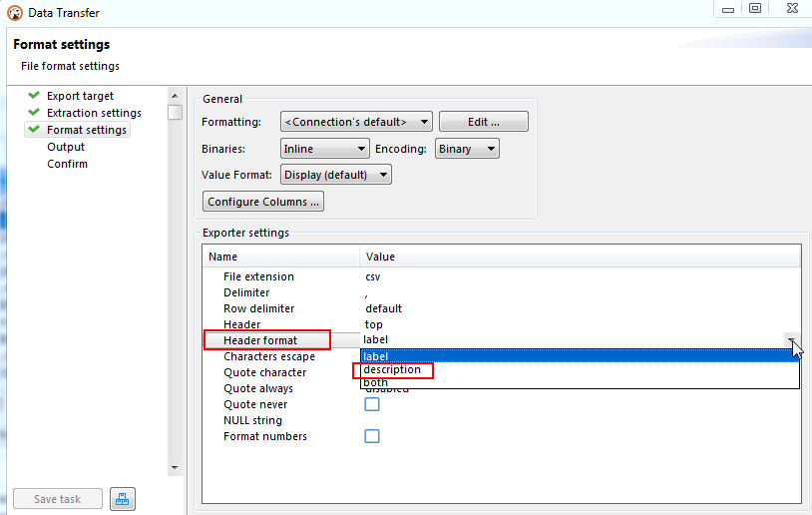Open the Value Format dropdown
This screenshot has width=812, height=515.
click(335, 175)
